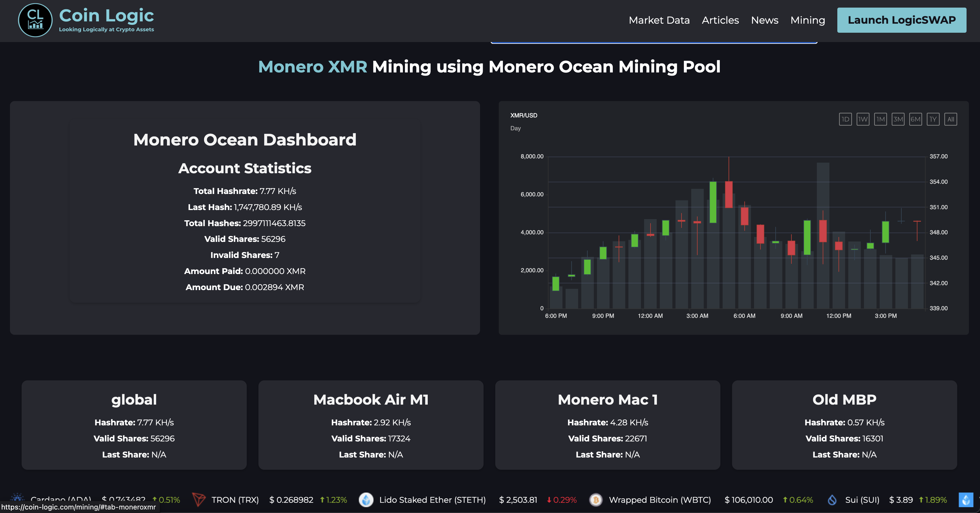This screenshot has height=513, width=980.
Task: Click the tallest volume bar near 11:00 AM
Action: click(x=823, y=235)
